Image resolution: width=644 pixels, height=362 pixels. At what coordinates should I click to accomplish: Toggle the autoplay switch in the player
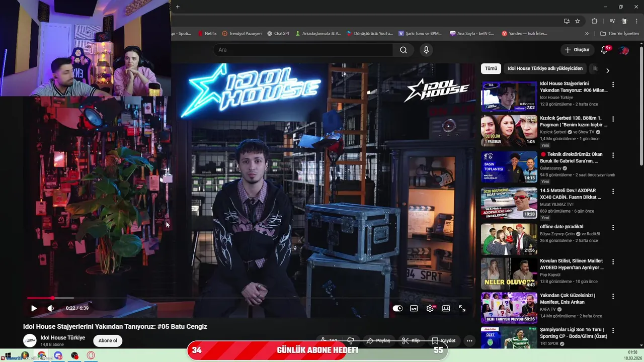[x=397, y=309]
